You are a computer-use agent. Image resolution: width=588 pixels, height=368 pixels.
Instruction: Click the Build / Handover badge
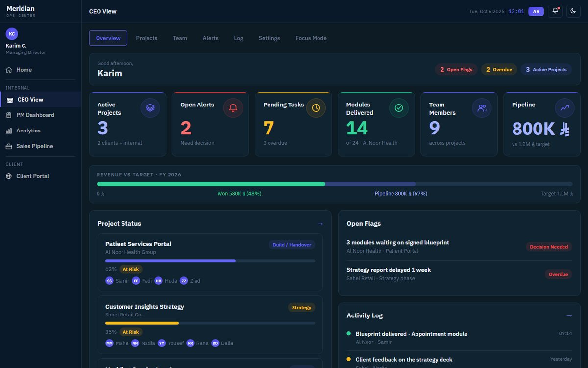click(292, 245)
